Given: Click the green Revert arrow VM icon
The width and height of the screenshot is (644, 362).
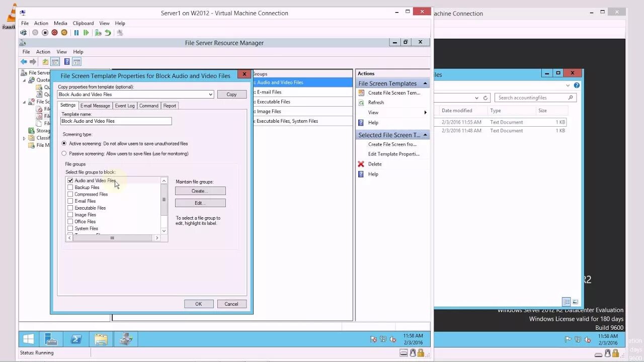Looking at the screenshot, I should pyautogui.click(x=108, y=33).
